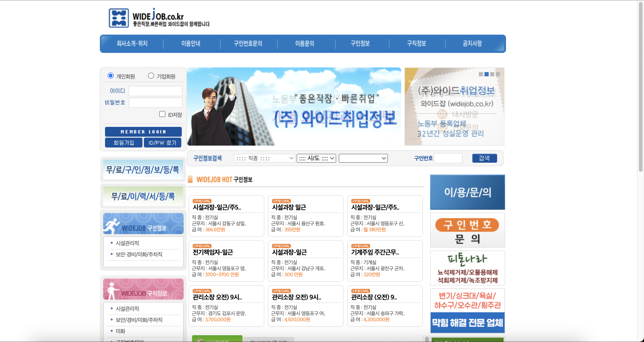This screenshot has height=342, width=644.
Task: Click SPECIAL badge on 전기책임자-일근 card
Action: (202, 246)
